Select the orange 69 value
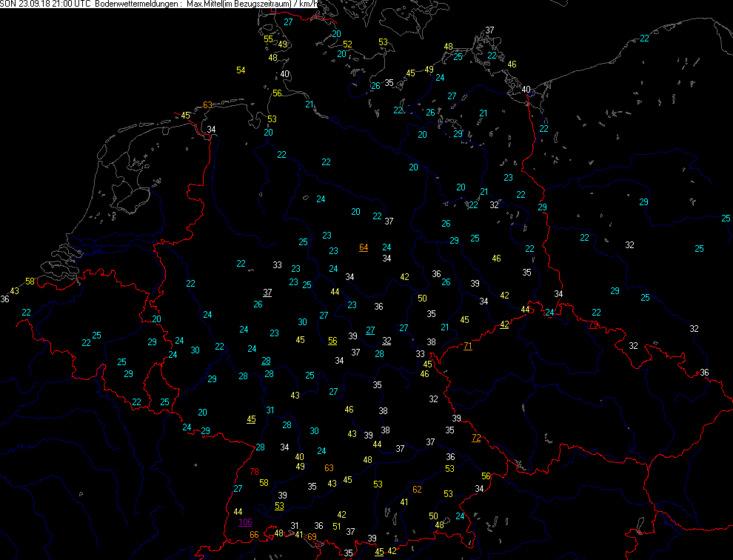The image size is (733, 560). [312, 536]
